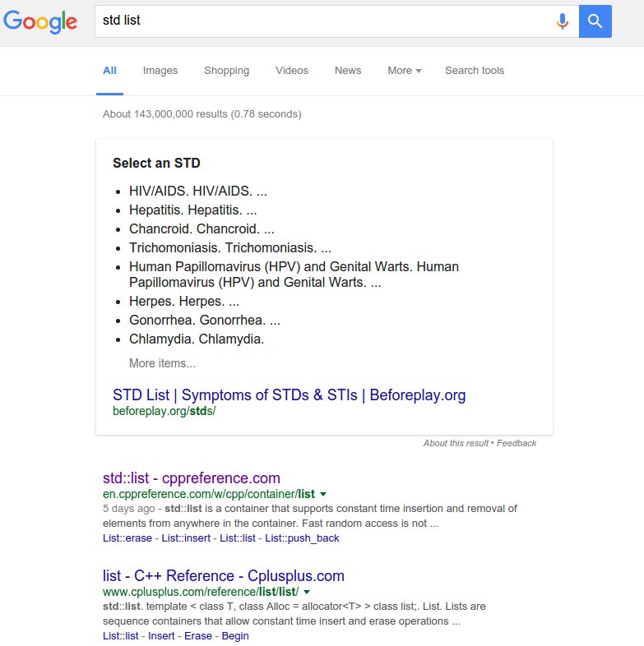Open the News tab
This screenshot has height=646, width=644.
pos(348,71)
